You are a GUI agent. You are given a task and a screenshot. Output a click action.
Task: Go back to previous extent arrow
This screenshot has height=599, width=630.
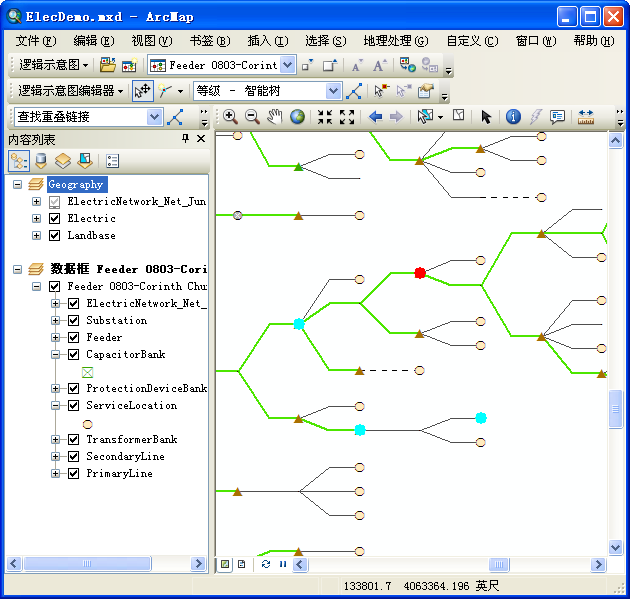point(375,117)
